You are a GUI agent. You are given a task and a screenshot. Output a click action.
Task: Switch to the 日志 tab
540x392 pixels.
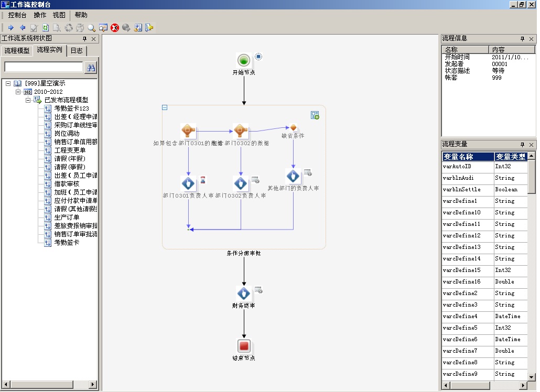[77, 51]
